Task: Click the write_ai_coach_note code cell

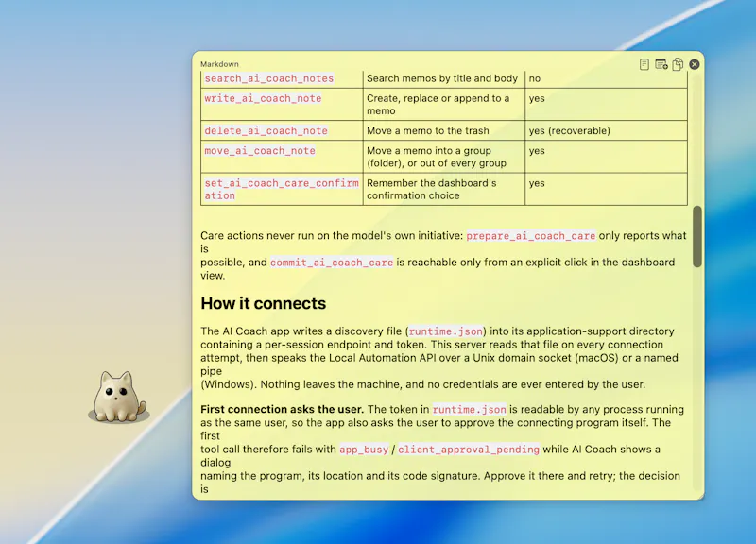Action: tap(282, 104)
